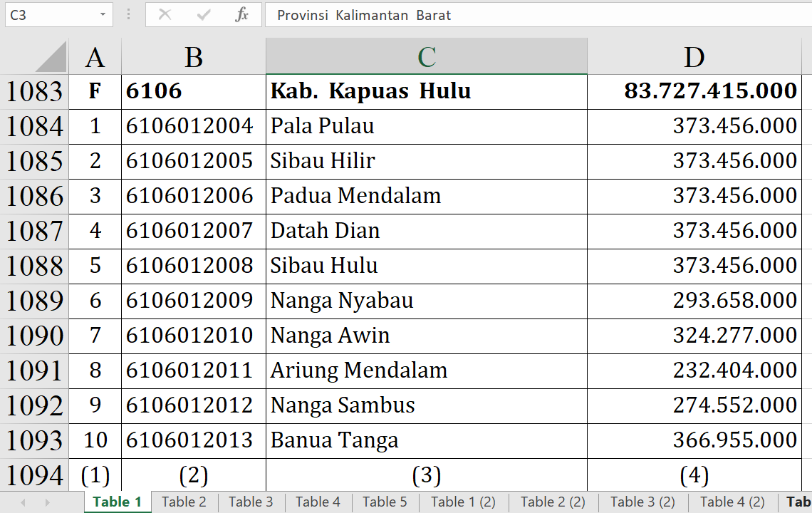Select column C header
The width and height of the screenshot is (812, 513).
[x=426, y=57]
